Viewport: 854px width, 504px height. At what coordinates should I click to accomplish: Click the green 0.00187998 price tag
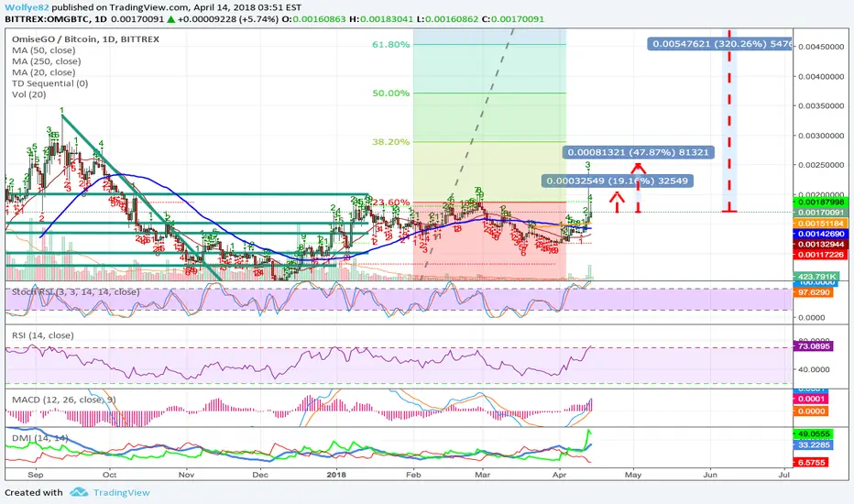821,203
